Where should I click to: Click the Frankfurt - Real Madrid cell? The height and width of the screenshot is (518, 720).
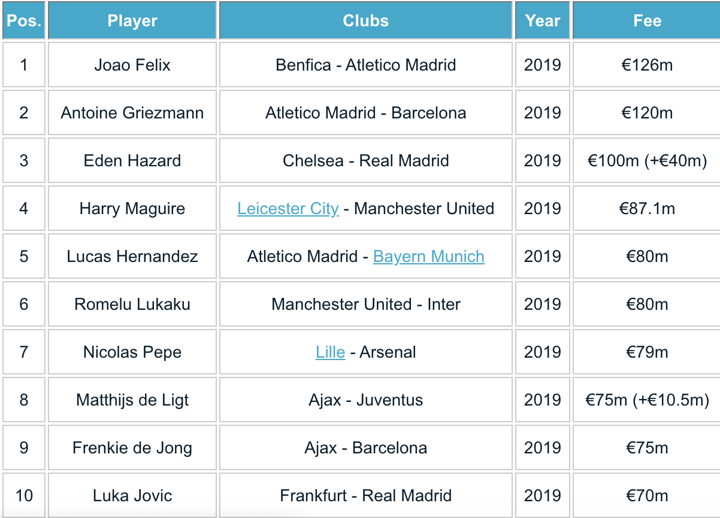[365, 496]
